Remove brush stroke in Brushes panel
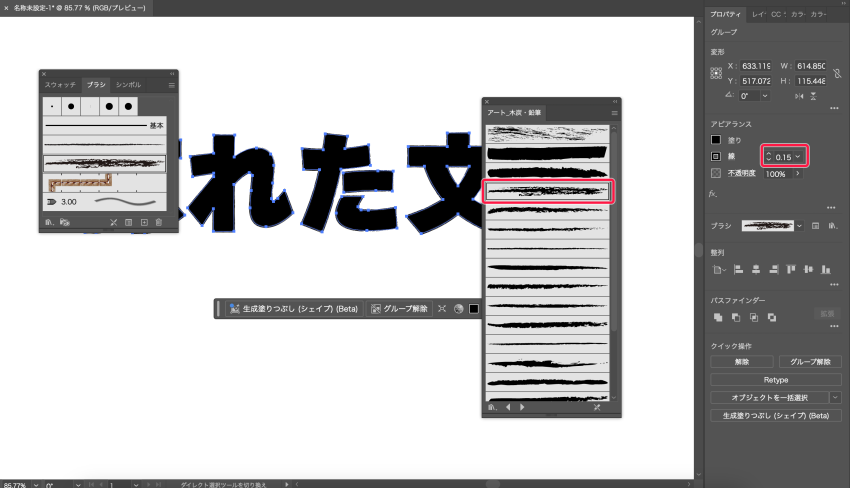The height and width of the screenshot is (488, 850). point(113,222)
